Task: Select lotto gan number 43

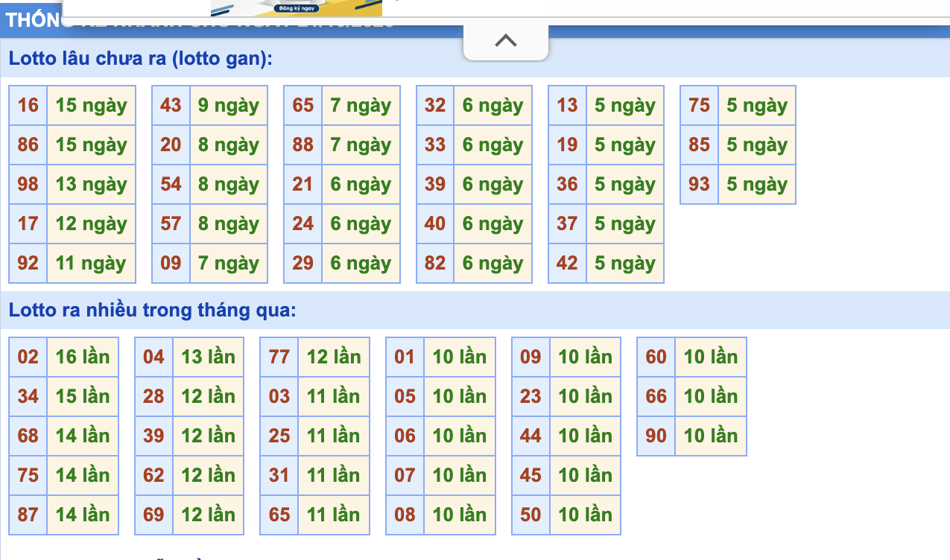Action: click(171, 106)
